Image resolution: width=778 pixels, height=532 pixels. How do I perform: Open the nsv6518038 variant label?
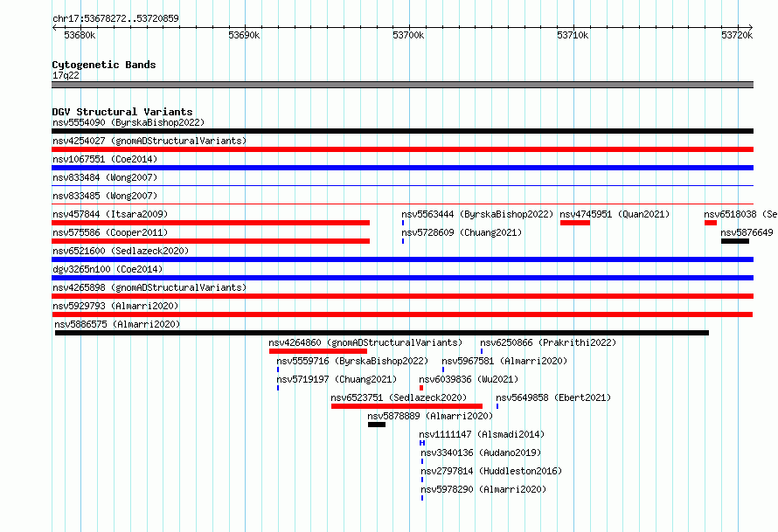pyautogui.click(x=740, y=214)
